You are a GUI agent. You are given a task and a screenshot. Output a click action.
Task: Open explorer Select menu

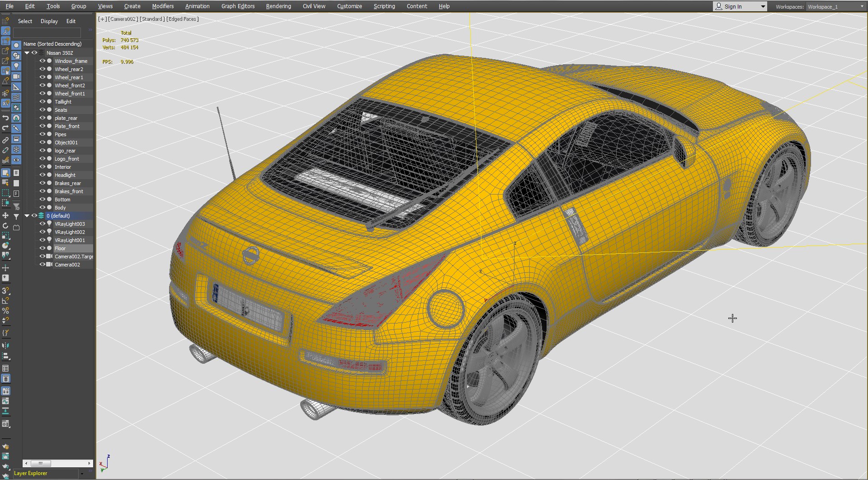tap(25, 21)
